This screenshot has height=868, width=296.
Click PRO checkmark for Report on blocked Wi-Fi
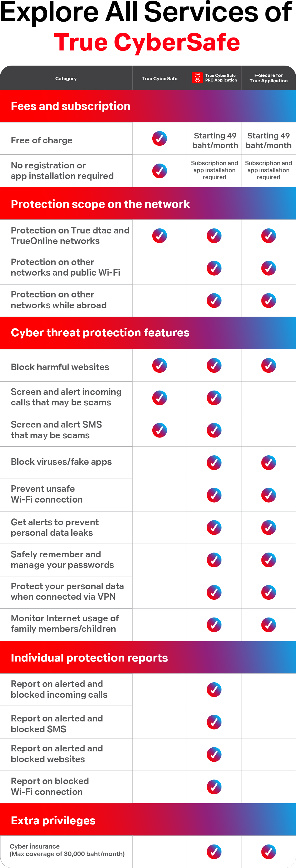[214, 787]
